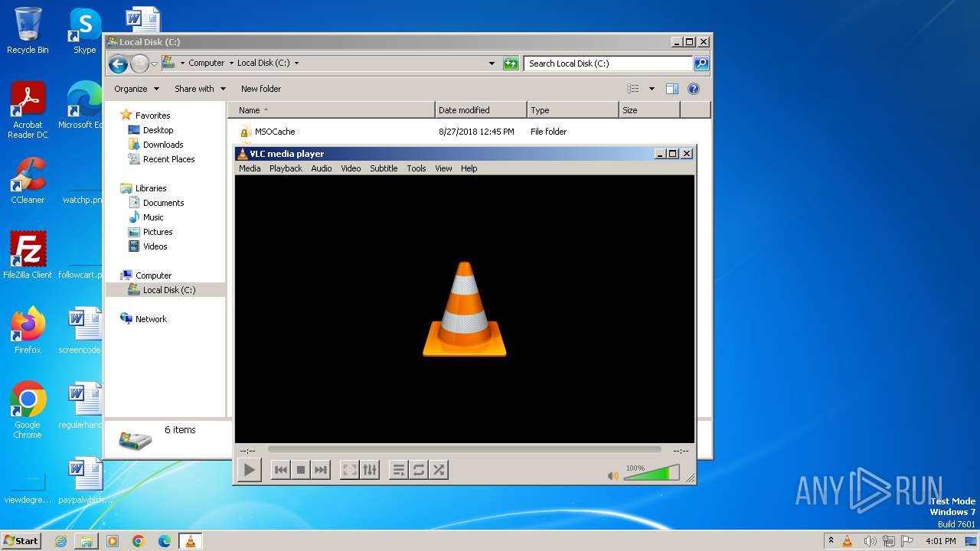
Task: Click previous media button in VLC
Action: (281, 470)
